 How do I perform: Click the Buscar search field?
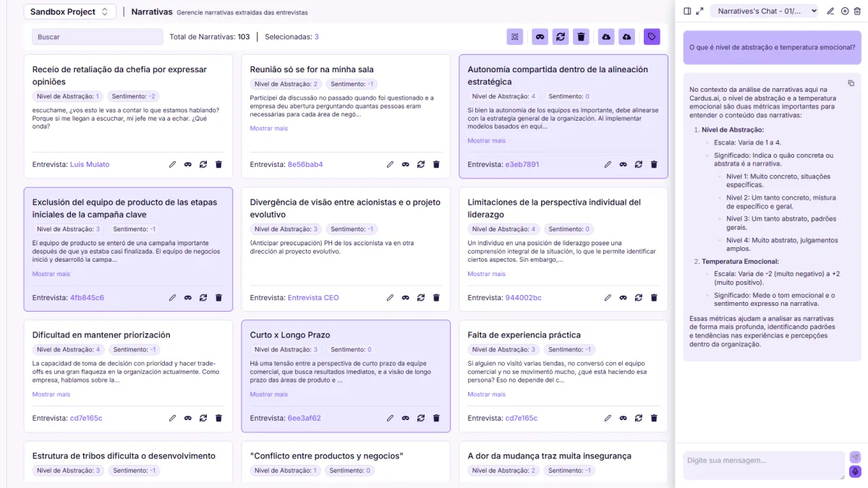[98, 37]
